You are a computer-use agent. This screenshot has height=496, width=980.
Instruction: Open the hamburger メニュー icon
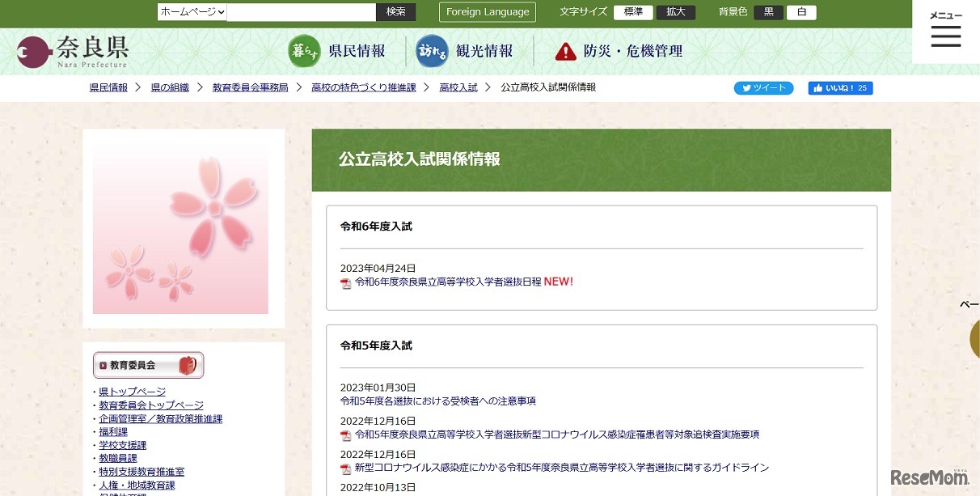(x=945, y=36)
